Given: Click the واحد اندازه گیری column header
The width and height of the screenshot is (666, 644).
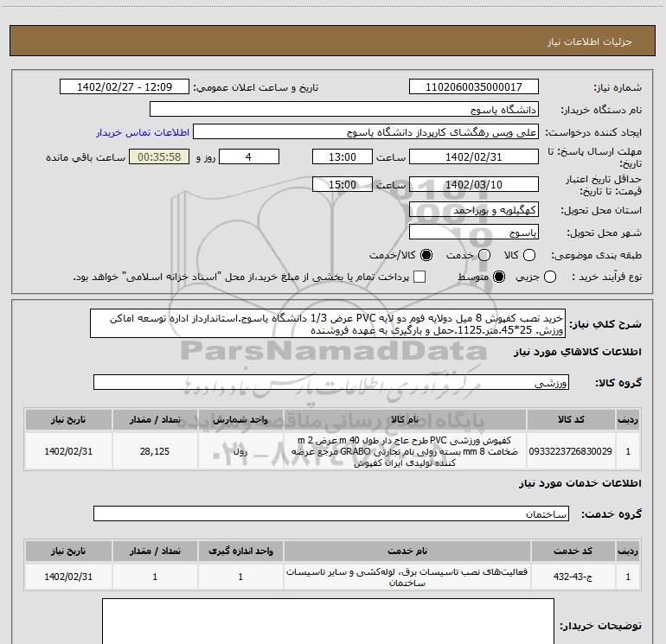Looking at the screenshot, I should pos(240,551).
